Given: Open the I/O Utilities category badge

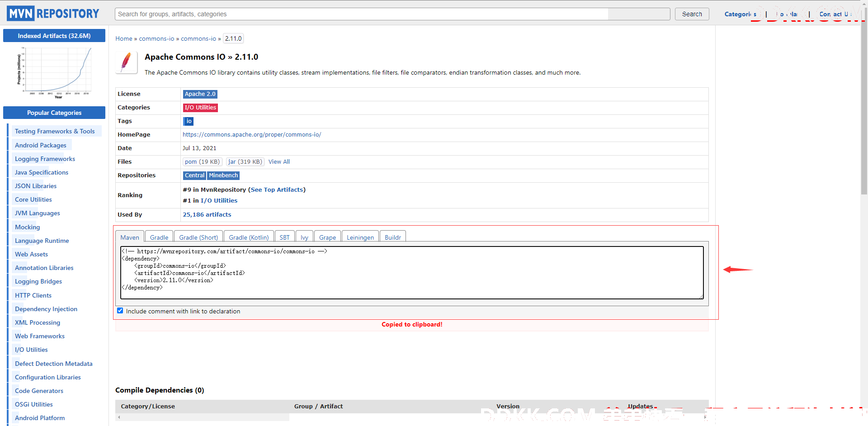Looking at the screenshot, I should pos(200,108).
